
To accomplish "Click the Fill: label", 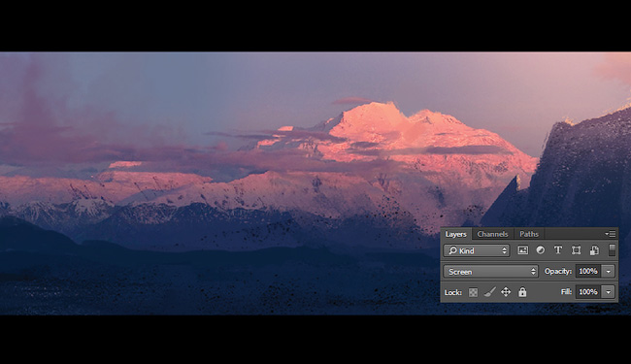I will pos(566,292).
